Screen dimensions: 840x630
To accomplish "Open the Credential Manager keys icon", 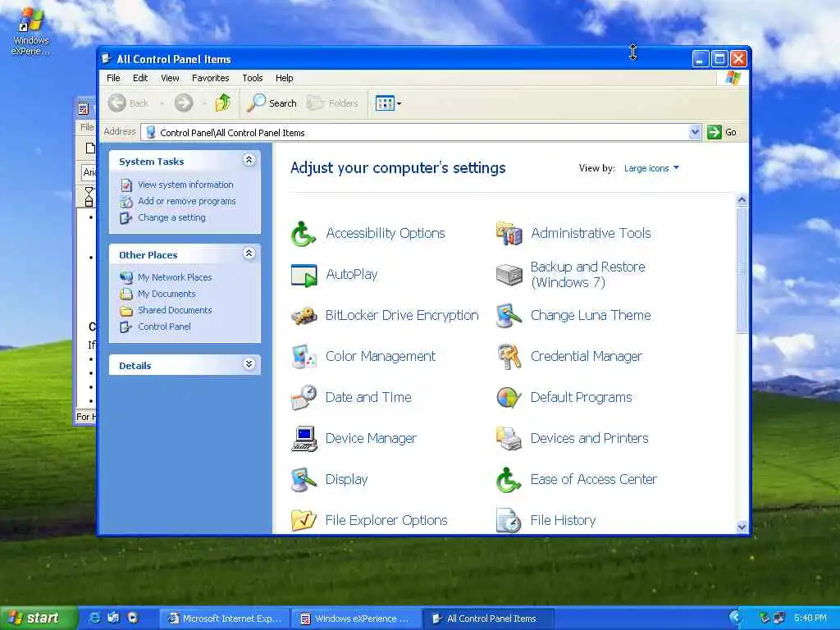I will pos(509,357).
